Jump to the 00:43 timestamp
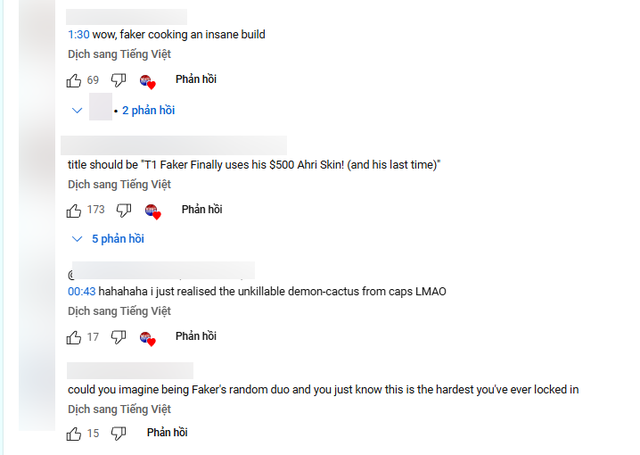 (82, 291)
